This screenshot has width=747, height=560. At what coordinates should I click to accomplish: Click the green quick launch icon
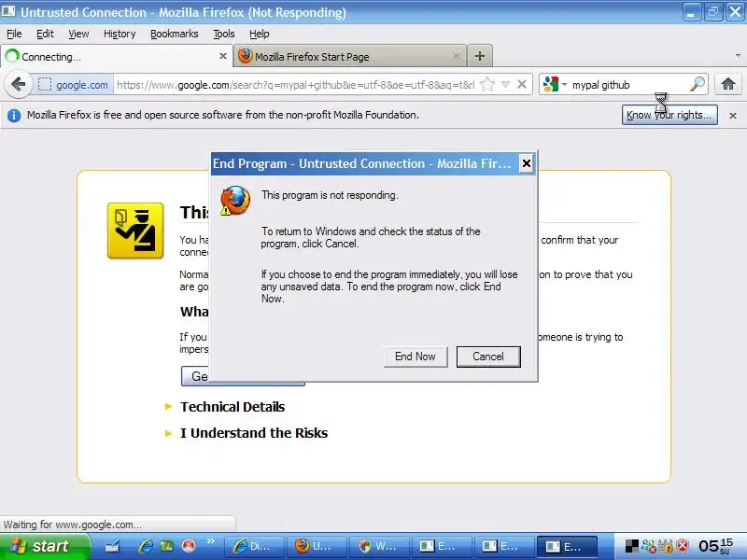point(166,546)
